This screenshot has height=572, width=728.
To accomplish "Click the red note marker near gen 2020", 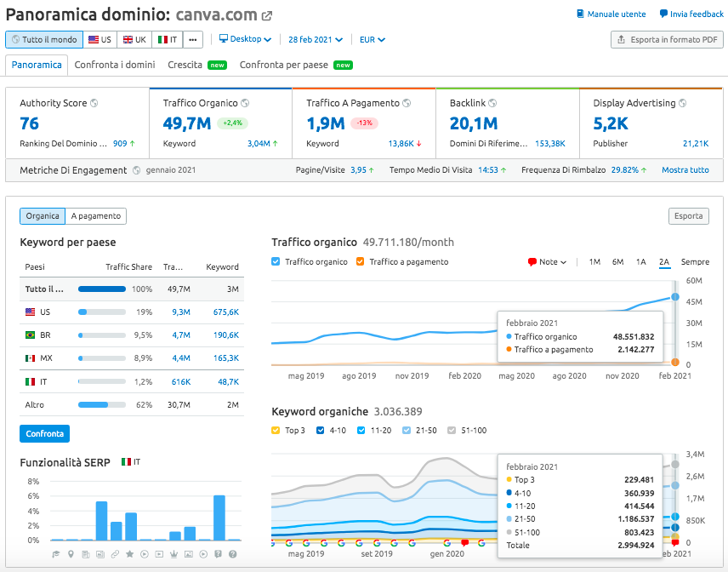I will 464,543.
